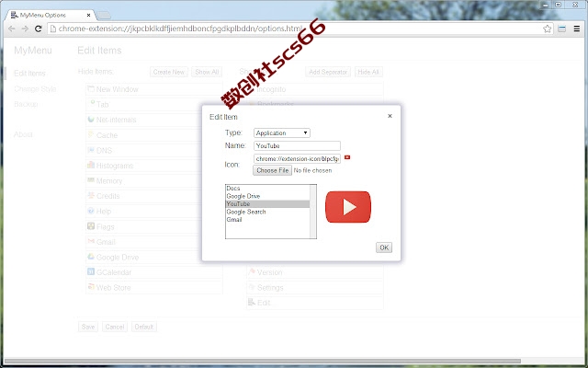Click the DNS item icon
The image size is (588, 368).
coord(91,150)
